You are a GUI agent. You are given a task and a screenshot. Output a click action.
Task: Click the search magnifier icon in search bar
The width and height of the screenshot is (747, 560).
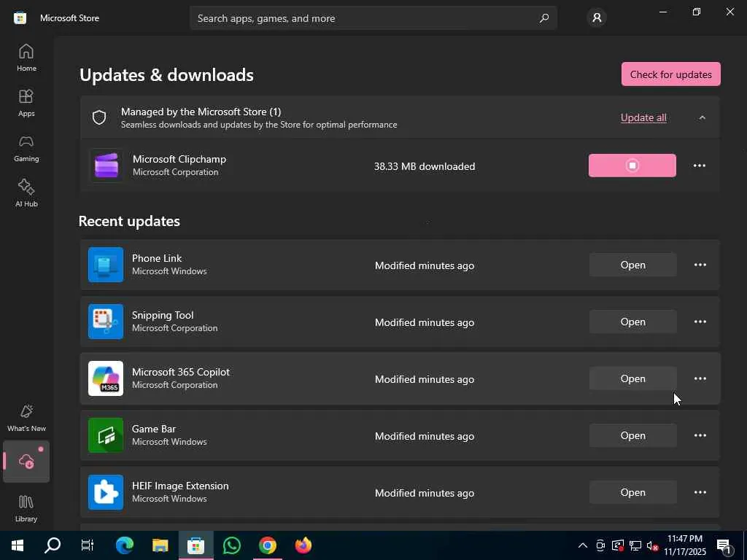click(x=544, y=18)
